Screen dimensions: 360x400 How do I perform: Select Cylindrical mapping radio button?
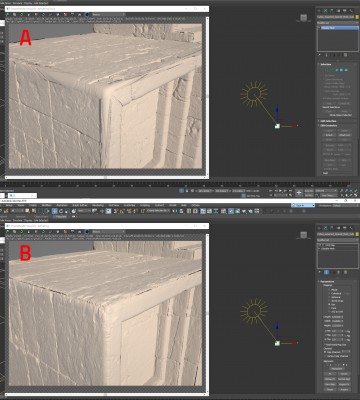click(x=329, y=293)
